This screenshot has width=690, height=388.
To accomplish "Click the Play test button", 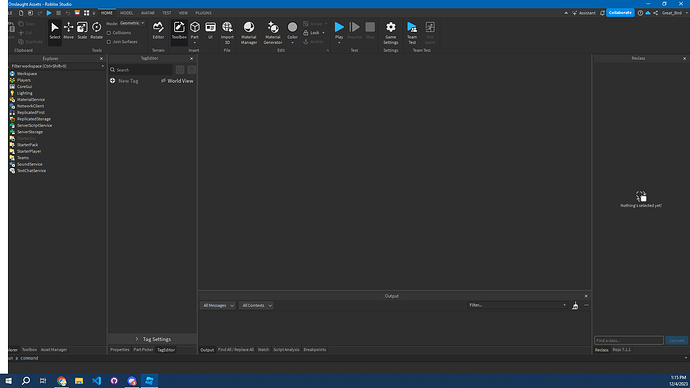I will (339, 30).
